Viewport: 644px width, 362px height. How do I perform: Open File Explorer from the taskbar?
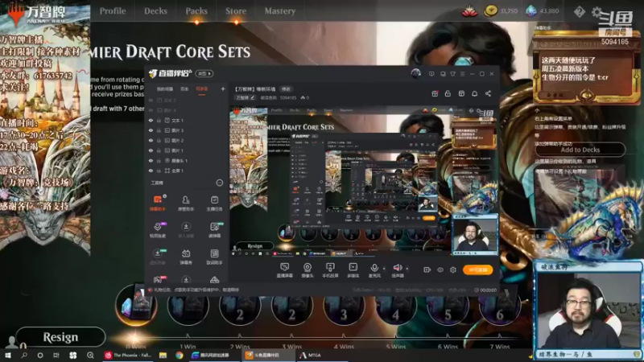coord(163,356)
